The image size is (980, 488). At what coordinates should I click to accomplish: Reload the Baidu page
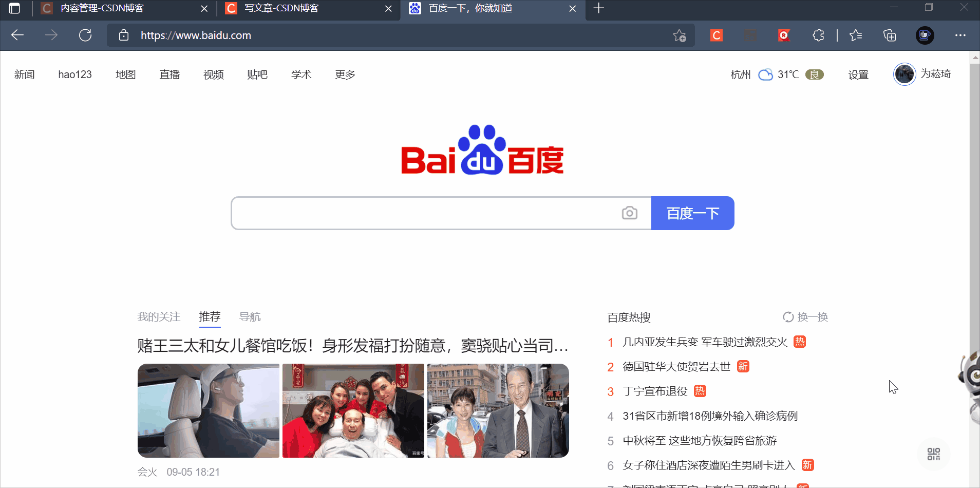(85, 35)
